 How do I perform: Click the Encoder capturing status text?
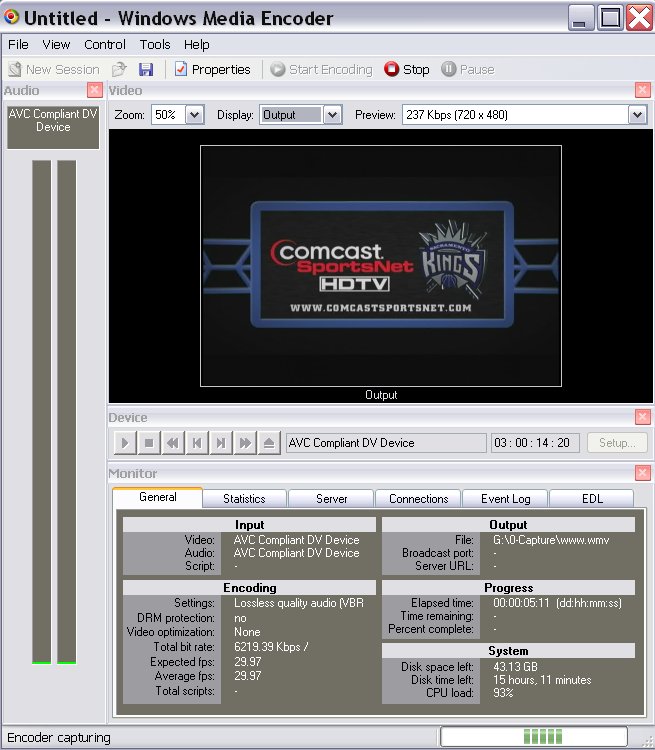(x=58, y=738)
